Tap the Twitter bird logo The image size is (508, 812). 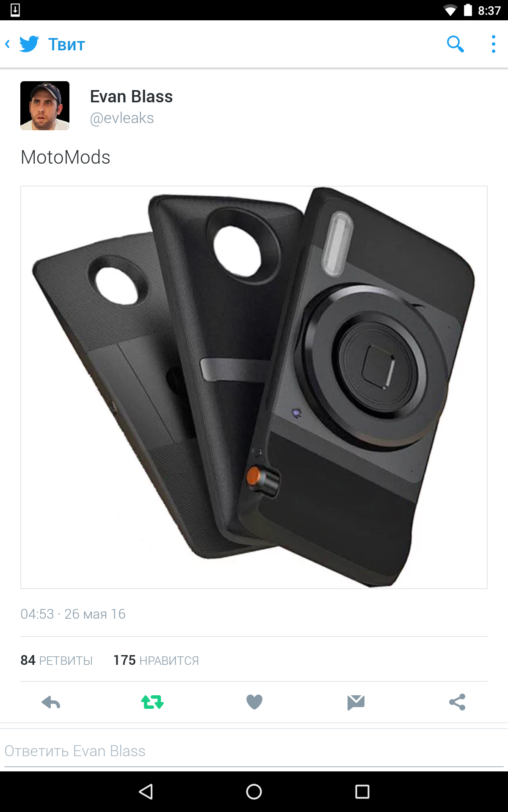[29, 44]
